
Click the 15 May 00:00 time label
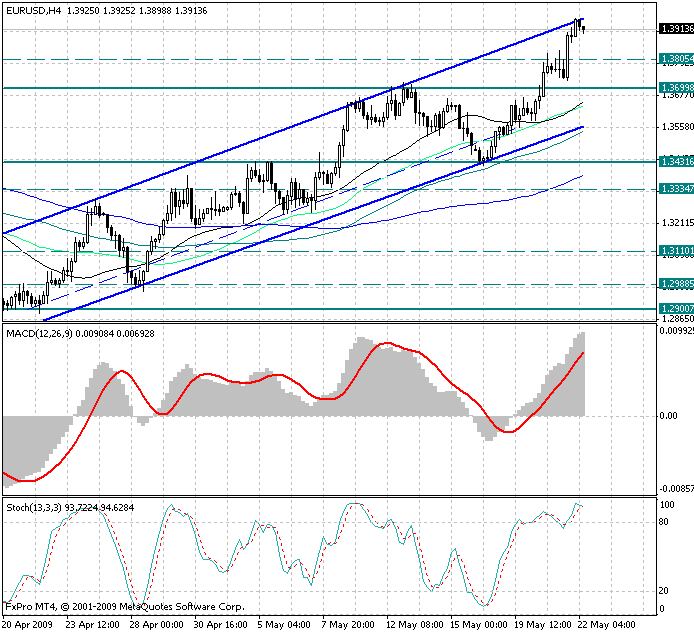click(x=479, y=625)
